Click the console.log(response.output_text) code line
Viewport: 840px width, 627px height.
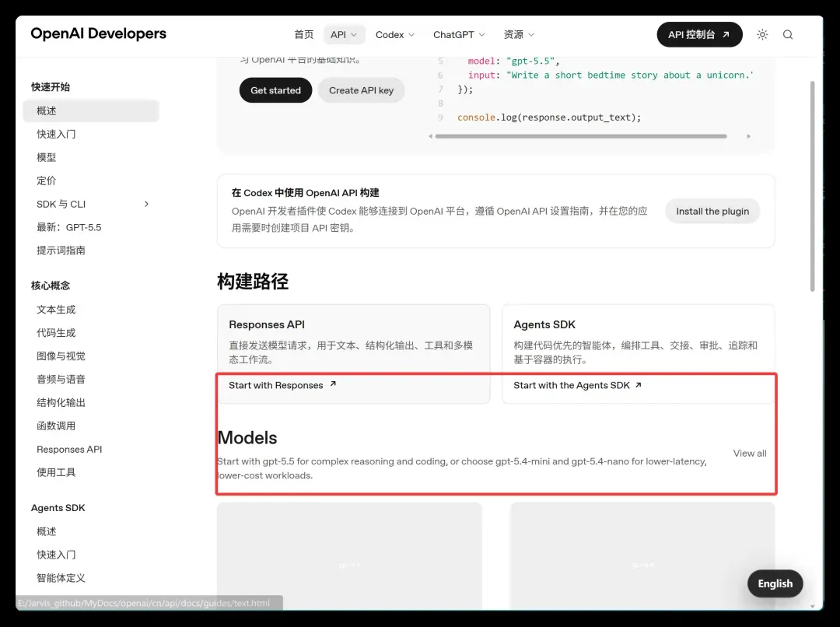pyautogui.click(x=549, y=117)
